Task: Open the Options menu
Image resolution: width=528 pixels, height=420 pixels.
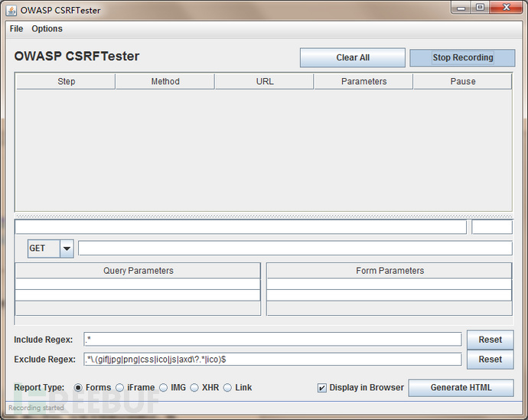Action: [47, 29]
